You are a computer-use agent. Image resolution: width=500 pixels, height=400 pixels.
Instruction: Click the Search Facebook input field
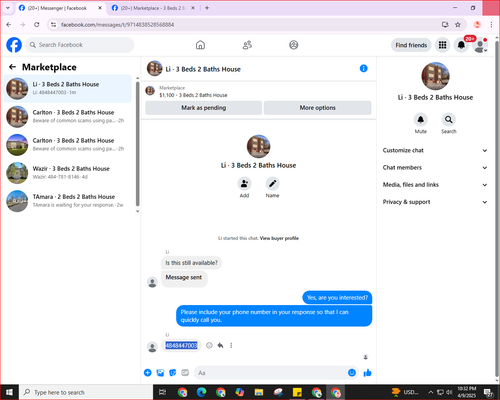click(80, 45)
